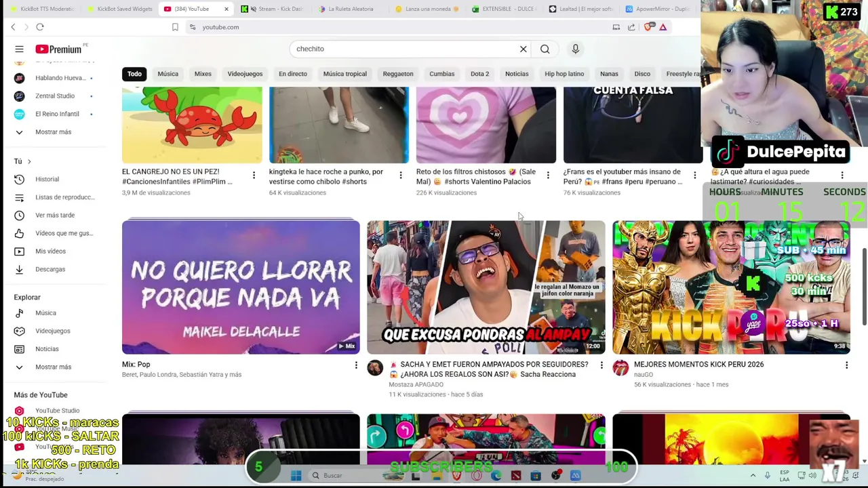The image size is (868, 488).
Task: Select the Videojuegos filter chip
Action: coord(245,74)
